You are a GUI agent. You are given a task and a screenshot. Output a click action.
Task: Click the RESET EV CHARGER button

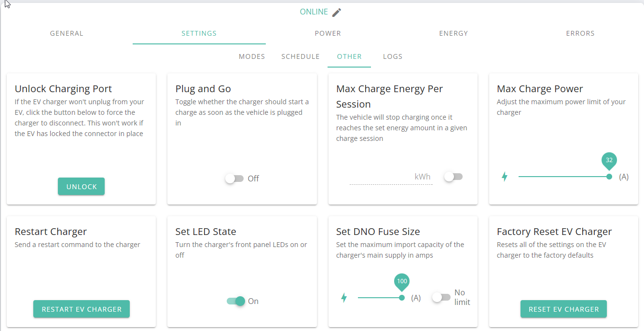(563, 309)
